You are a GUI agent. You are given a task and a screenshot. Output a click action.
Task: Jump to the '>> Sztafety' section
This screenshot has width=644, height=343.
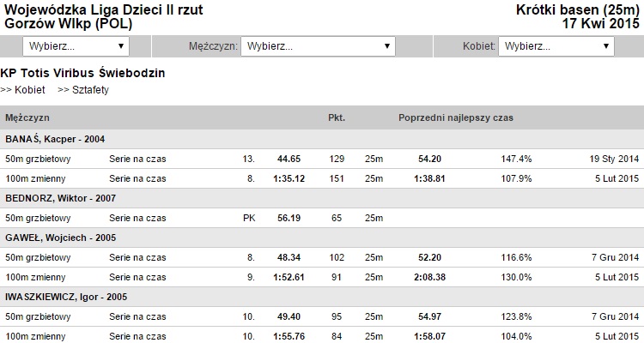[x=83, y=89]
